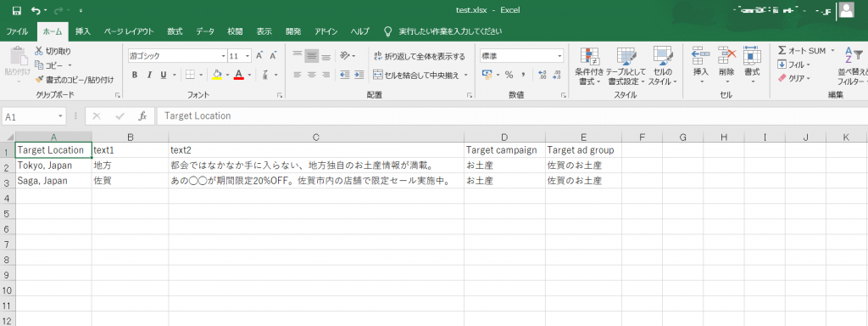Viewport: 868px width, 326px height.
Task: Click 実行したい作業を入力してください search box
Action: pyautogui.click(x=450, y=31)
